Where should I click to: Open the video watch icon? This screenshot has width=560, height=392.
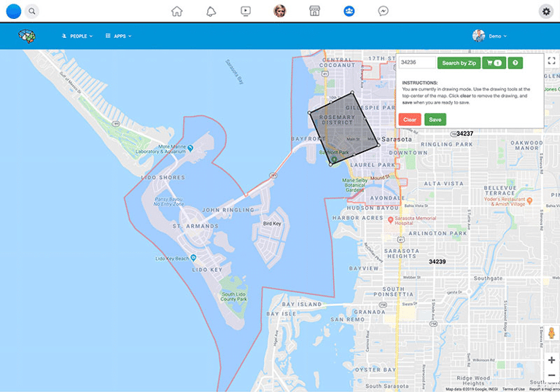pos(246,11)
